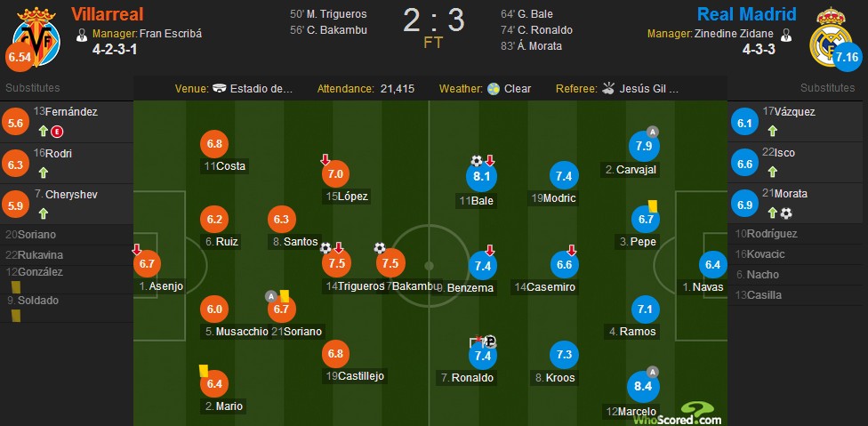
Task: Select Bale's 8.1 rating circle
Action: pos(482,177)
